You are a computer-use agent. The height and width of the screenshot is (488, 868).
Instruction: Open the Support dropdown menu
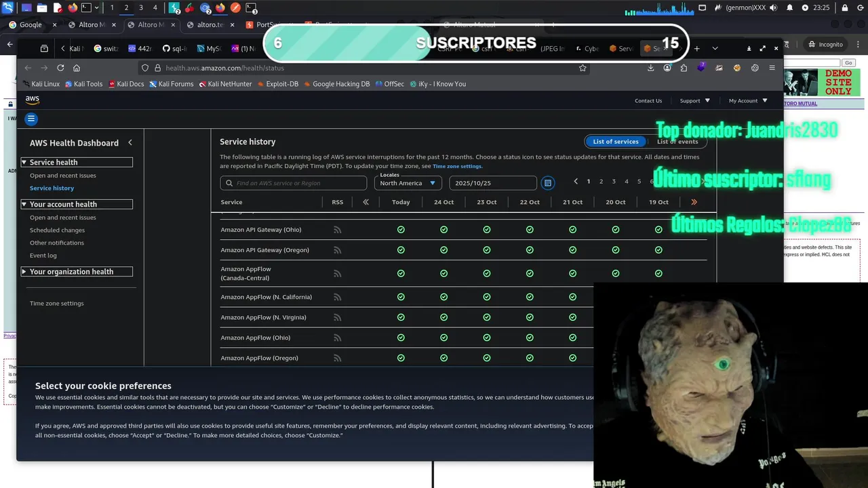click(x=695, y=100)
